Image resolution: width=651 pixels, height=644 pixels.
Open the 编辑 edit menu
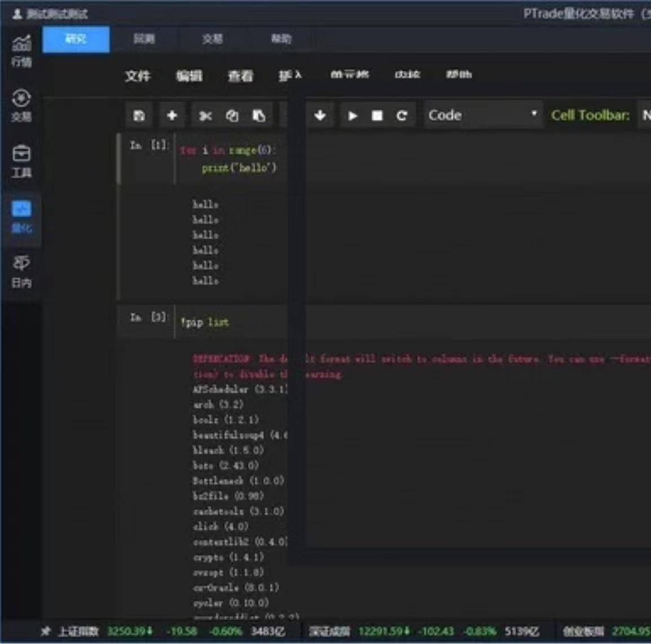click(x=189, y=76)
